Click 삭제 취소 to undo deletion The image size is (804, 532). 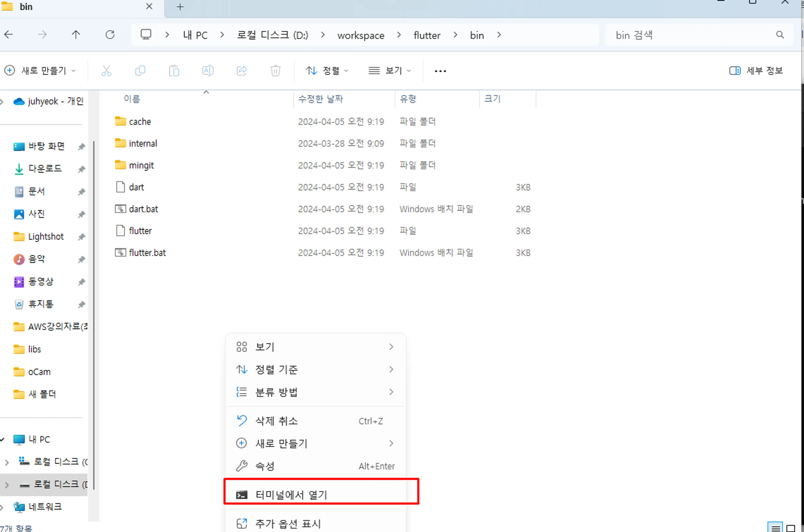click(x=277, y=420)
